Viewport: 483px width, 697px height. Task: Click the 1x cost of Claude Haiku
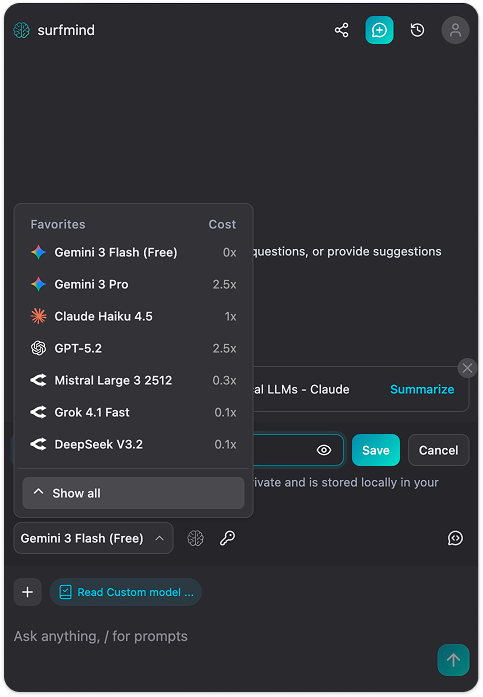click(231, 316)
